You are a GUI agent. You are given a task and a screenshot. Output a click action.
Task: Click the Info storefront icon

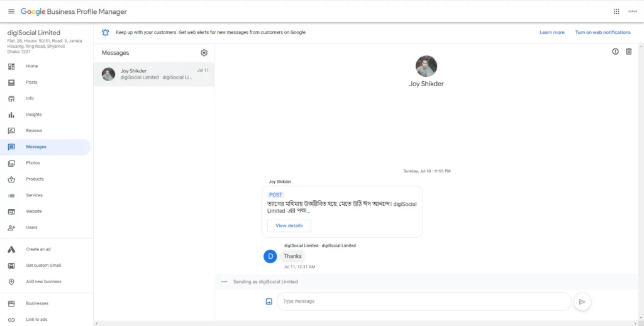pos(11,99)
